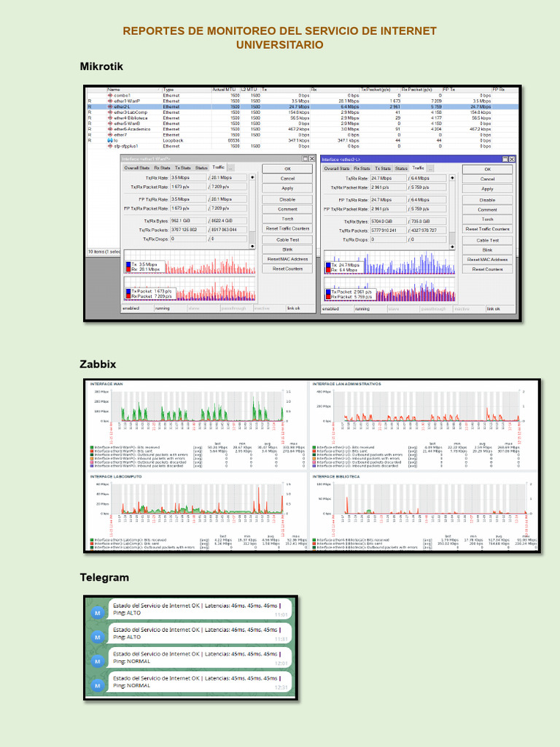Image resolution: width=560 pixels, height=747 pixels.
Task: Click the M avatar beside the 12:31 message
Action: [98, 686]
